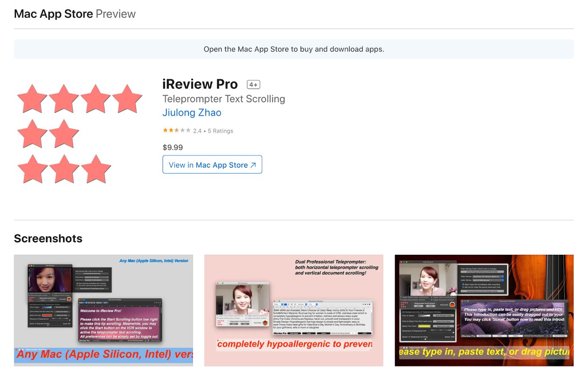Click the Teleprompter Text Scrolling subtitle
This screenshot has height=375, width=588.
[224, 99]
